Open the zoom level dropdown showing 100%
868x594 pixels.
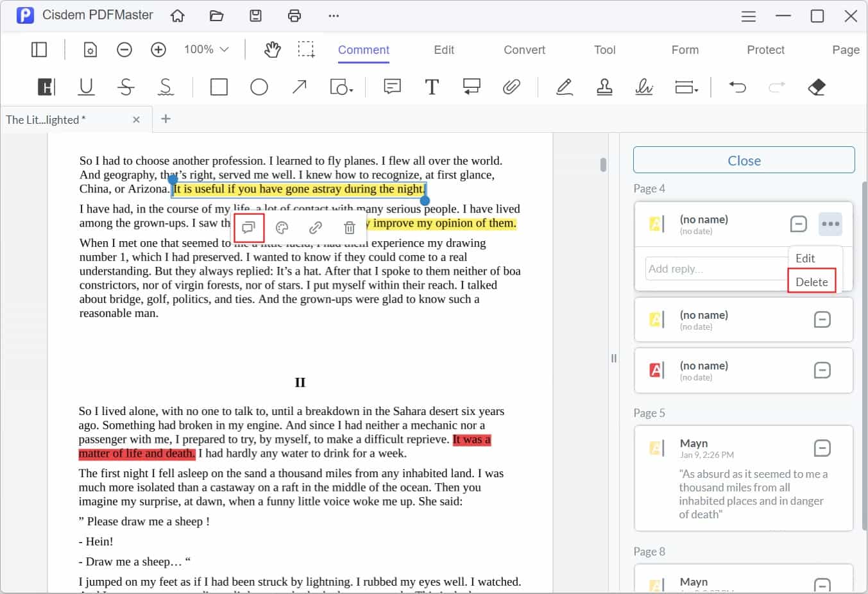pyautogui.click(x=205, y=49)
